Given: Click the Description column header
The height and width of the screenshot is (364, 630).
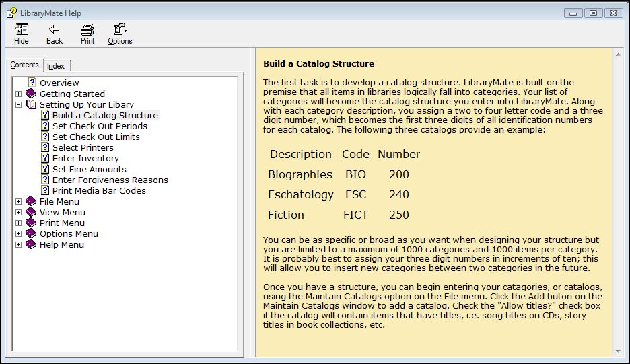Looking at the screenshot, I should click(x=301, y=154).
